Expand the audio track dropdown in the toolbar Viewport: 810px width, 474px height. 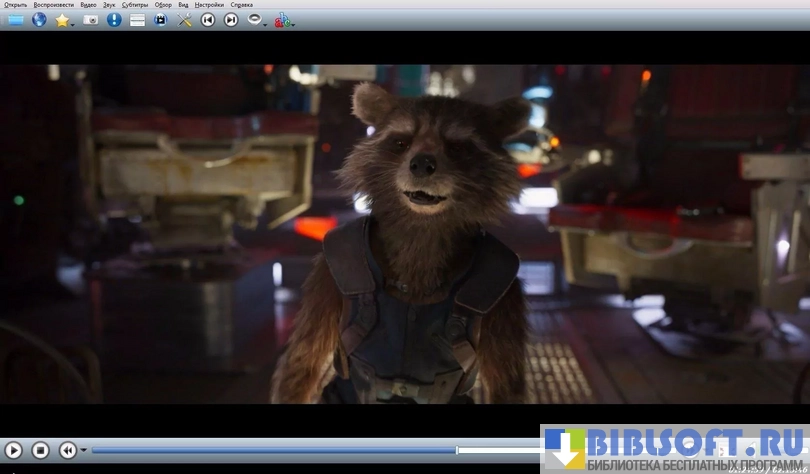265,23
